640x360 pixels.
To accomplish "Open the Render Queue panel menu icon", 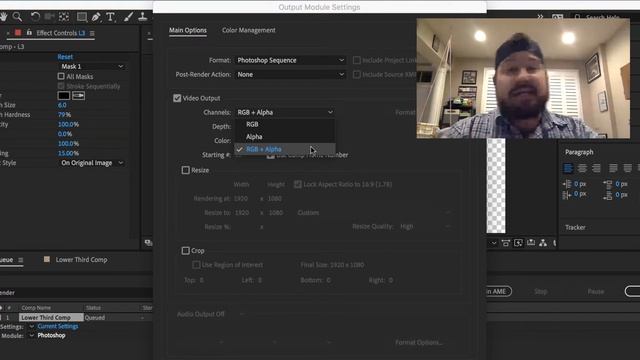I will [x=20, y=260].
